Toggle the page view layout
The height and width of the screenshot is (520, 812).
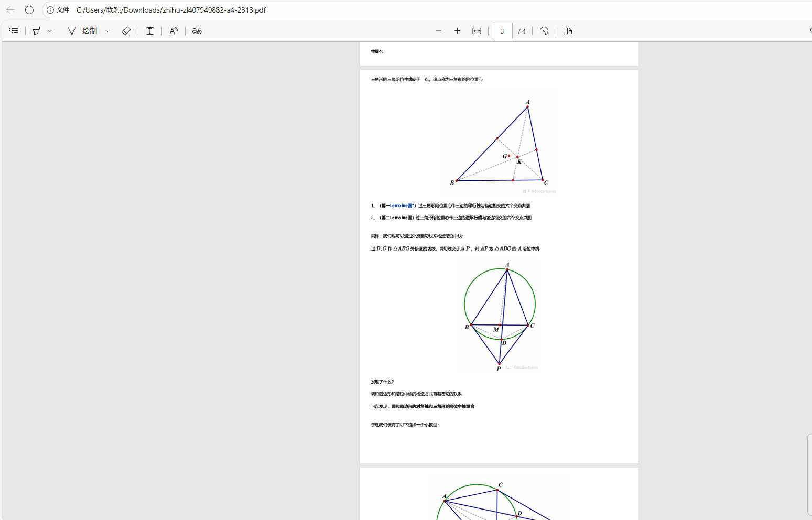pos(568,31)
